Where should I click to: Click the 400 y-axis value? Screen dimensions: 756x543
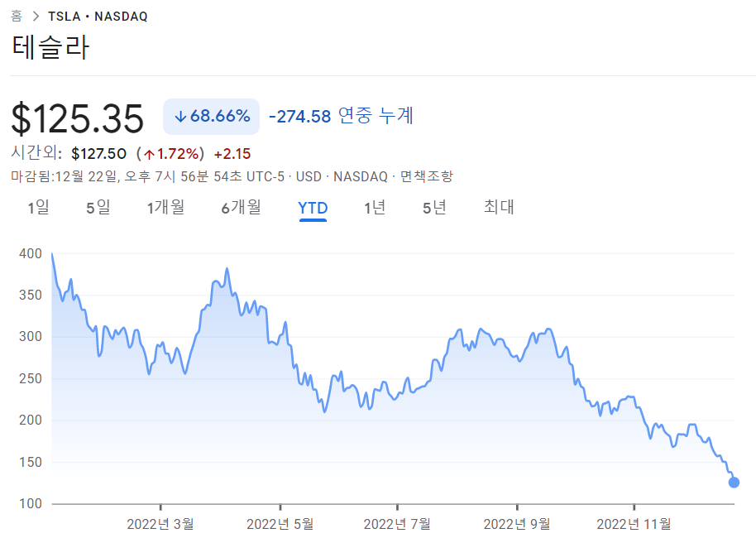click(x=31, y=253)
